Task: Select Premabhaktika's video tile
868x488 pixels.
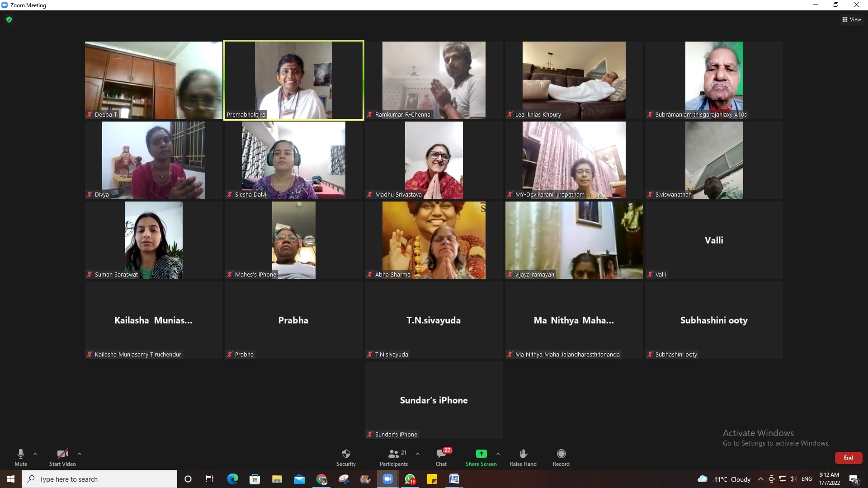Action: 293,80
